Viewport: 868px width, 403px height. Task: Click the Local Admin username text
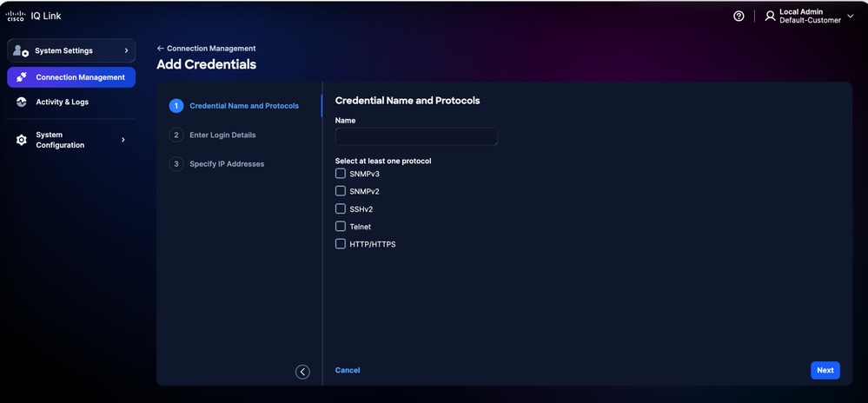pos(801,11)
